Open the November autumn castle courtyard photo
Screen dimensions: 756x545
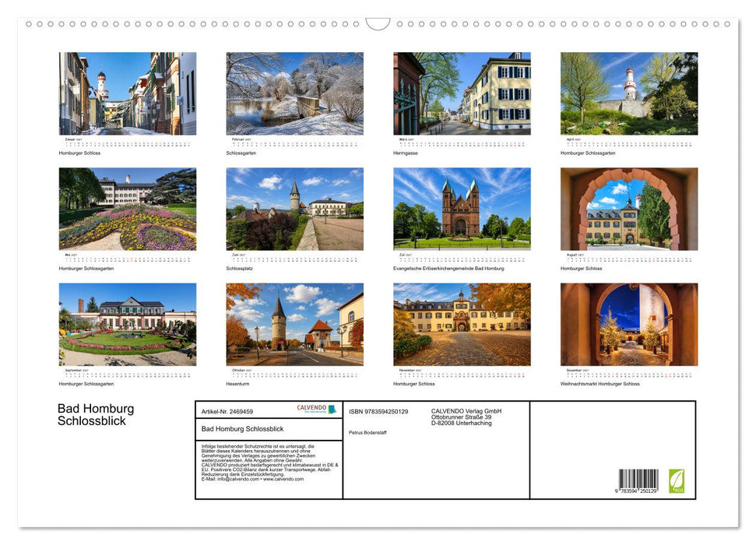(x=462, y=325)
